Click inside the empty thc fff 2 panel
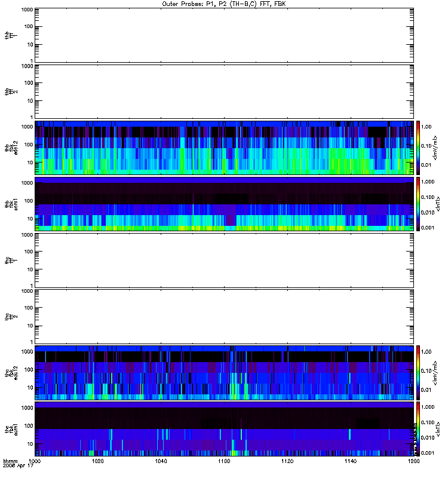The width and height of the screenshot is (448, 478). click(225, 317)
